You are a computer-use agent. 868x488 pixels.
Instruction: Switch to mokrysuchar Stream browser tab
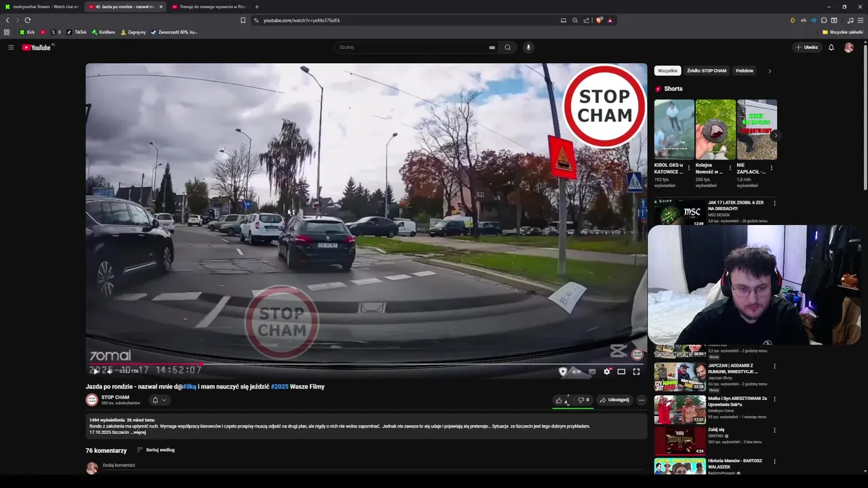(x=42, y=7)
